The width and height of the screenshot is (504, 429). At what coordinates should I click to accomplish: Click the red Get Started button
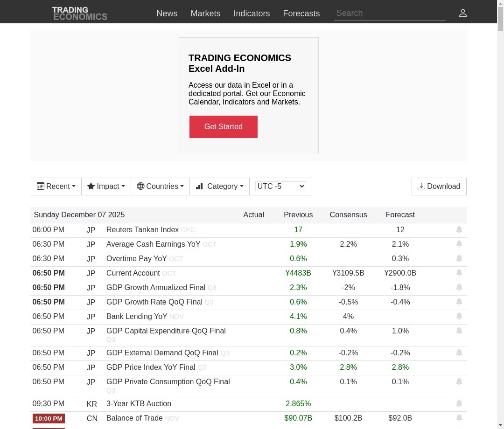[x=223, y=127]
